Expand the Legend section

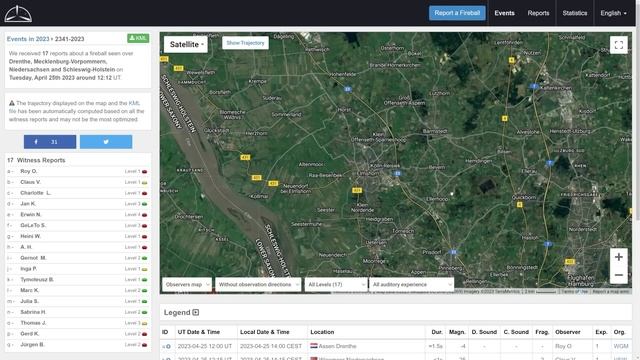(196, 312)
